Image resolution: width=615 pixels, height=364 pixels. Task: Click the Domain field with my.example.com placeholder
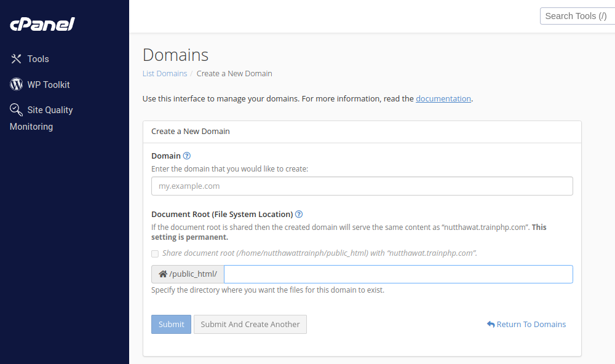click(x=362, y=186)
